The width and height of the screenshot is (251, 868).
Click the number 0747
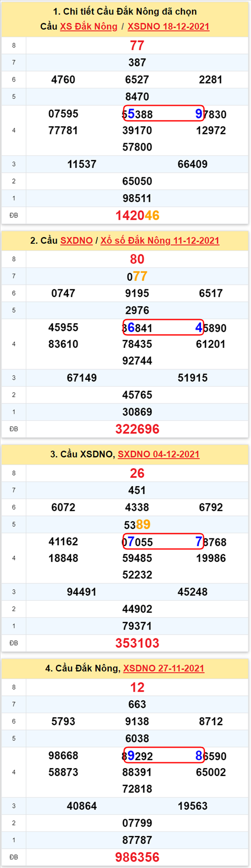(63, 293)
